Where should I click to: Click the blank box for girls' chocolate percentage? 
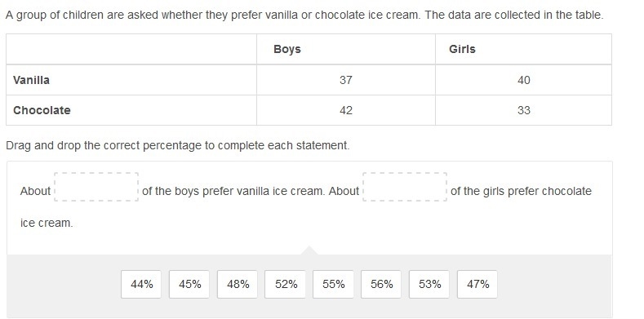pos(405,187)
